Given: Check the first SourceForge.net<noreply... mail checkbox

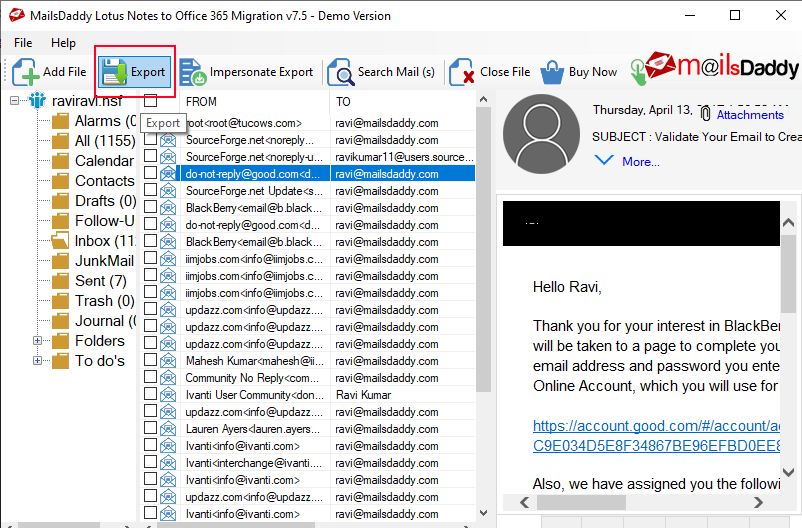Looking at the screenshot, I should click(x=150, y=139).
